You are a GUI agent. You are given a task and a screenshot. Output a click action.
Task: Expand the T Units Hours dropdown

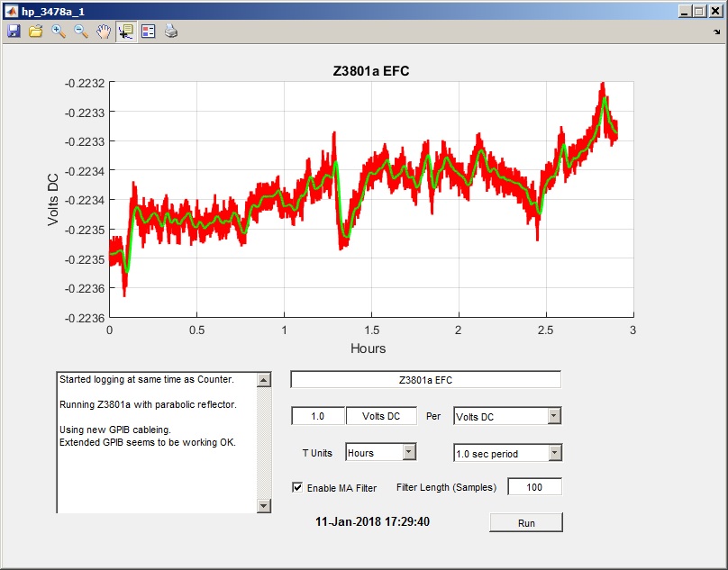pos(381,452)
